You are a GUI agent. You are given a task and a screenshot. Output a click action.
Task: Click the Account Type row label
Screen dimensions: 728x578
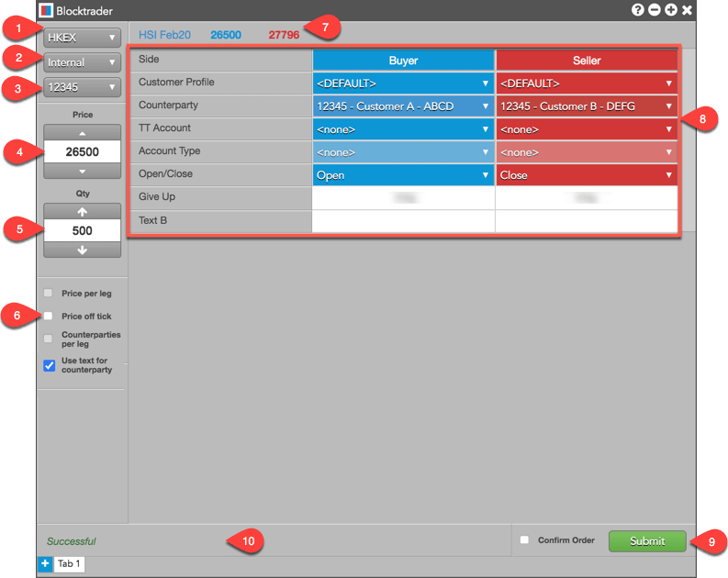point(170,150)
